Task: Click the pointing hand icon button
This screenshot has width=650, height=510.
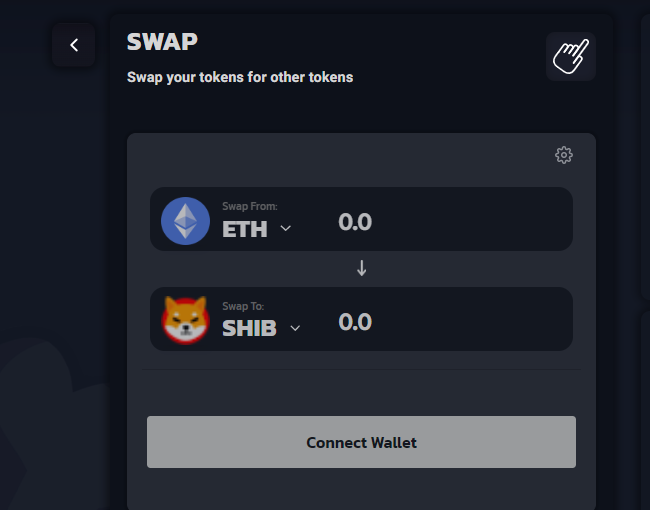Action: pos(571,56)
